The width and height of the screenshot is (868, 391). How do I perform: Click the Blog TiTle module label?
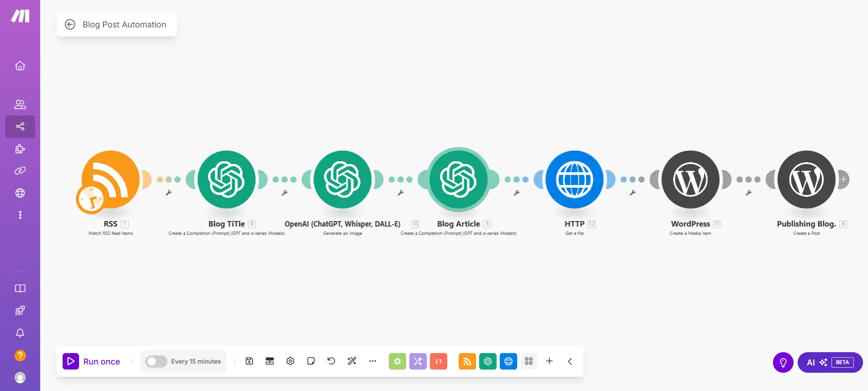[227, 224]
